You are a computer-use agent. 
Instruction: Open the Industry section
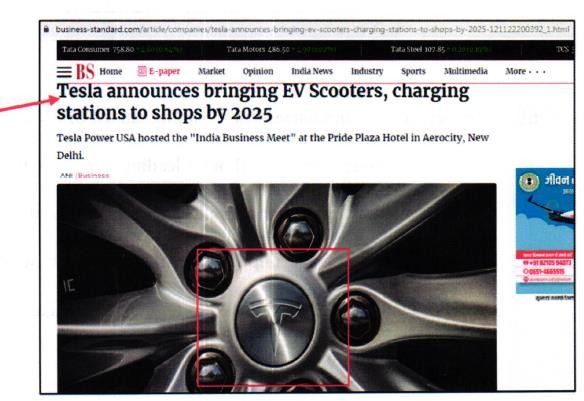pos(367,71)
